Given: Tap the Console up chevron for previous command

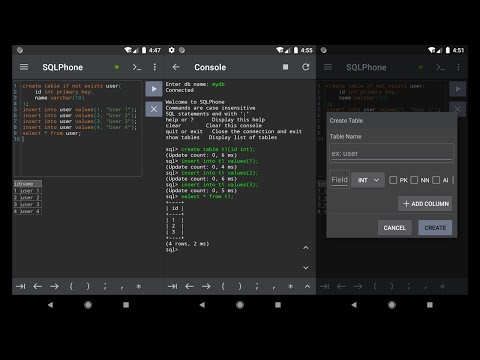Looking at the screenshot, I should (x=306, y=248).
